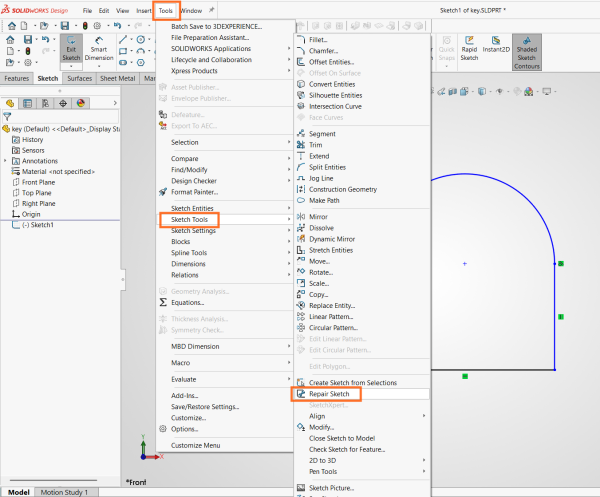Screen dimensions: 600x497
Task: Open the Insert menu
Action: coord(143,11)
